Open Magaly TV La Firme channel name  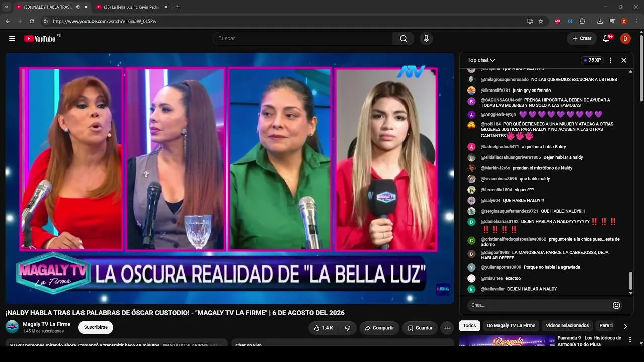[47, 324]
